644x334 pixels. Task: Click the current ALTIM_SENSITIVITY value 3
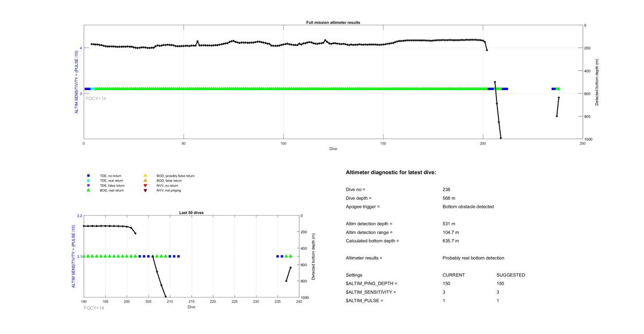444,292
